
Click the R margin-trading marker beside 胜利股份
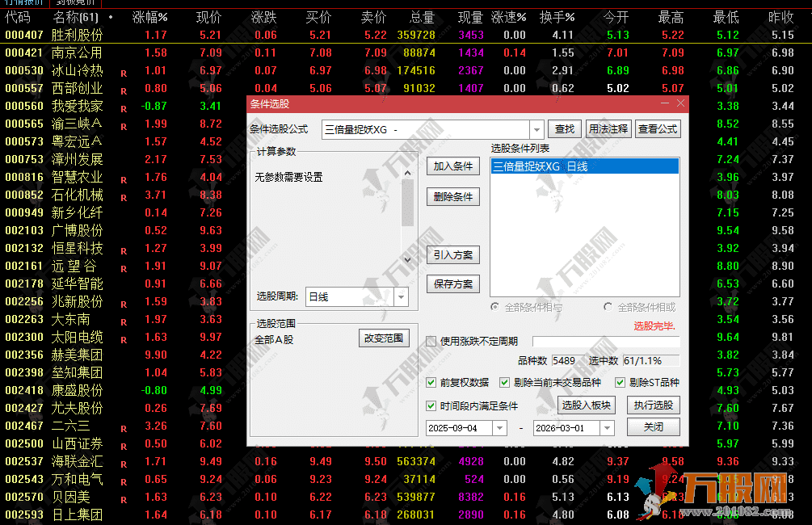[123, 35]
